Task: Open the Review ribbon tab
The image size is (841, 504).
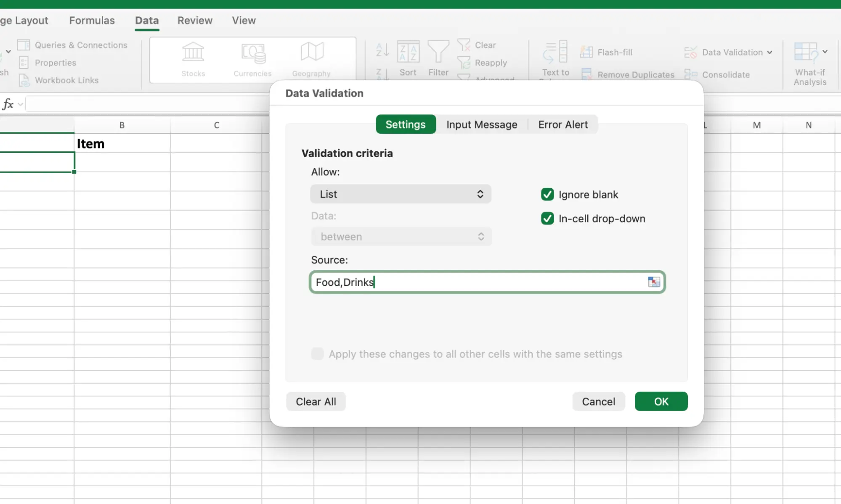Action: [194, 20]
